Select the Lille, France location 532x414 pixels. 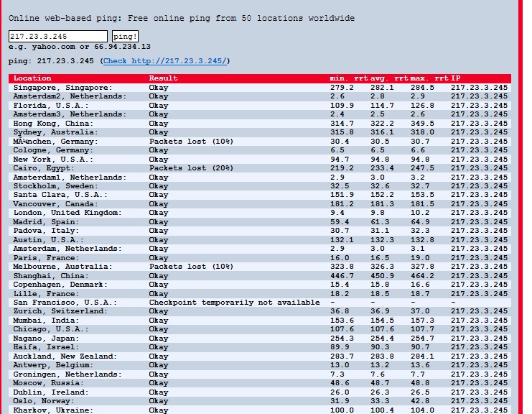pos(46,294)
